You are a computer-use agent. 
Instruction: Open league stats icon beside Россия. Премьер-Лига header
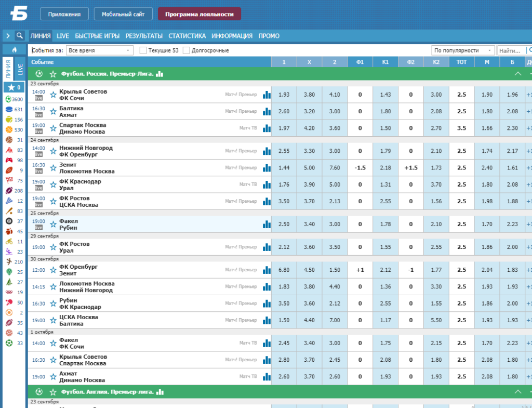(x=159, y=74)
